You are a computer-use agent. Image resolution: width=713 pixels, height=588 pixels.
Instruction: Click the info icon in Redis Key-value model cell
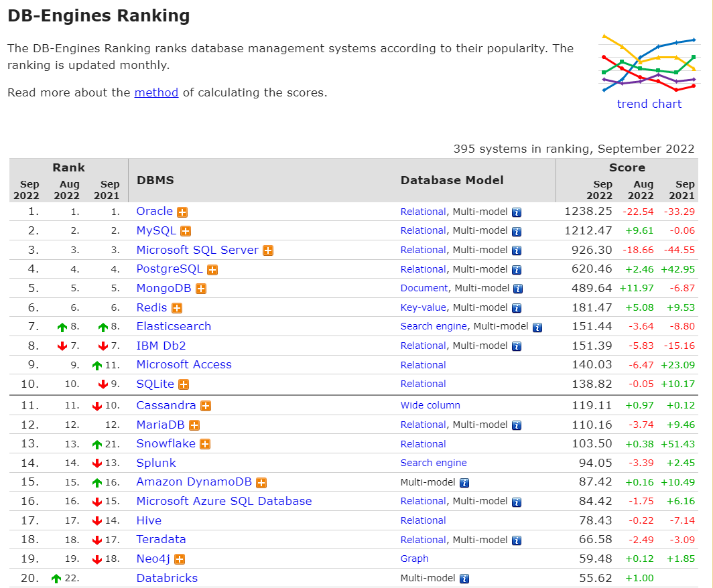(x=517, y=309)
